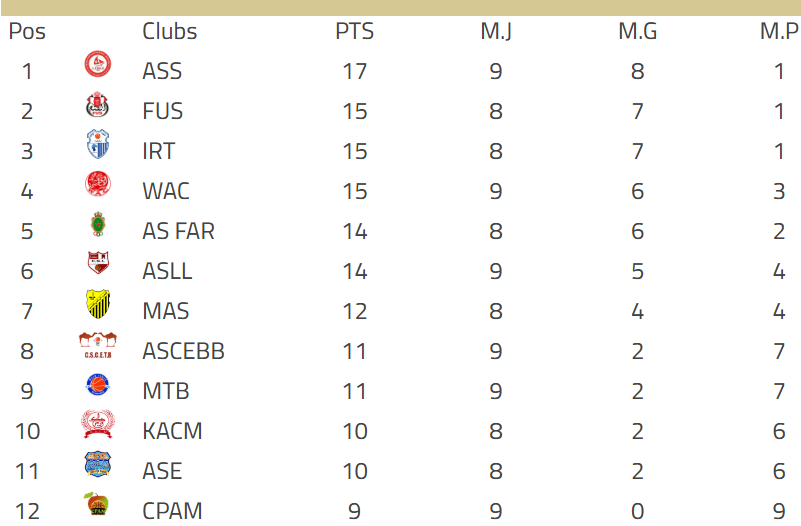Click the ASE club logo
Image resolution: width=801 pixels, height=526 pixels.
coord(97,466)
